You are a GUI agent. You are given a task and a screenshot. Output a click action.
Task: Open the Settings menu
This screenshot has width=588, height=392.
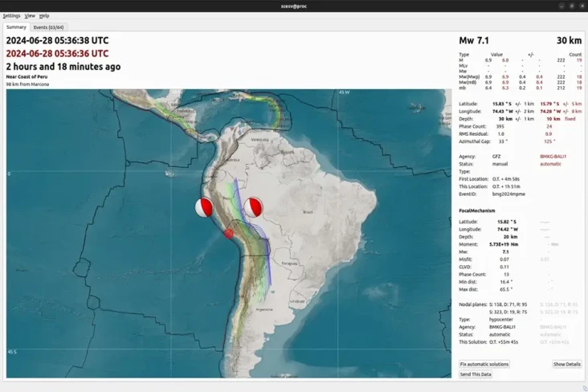click(x=11, y=16)
